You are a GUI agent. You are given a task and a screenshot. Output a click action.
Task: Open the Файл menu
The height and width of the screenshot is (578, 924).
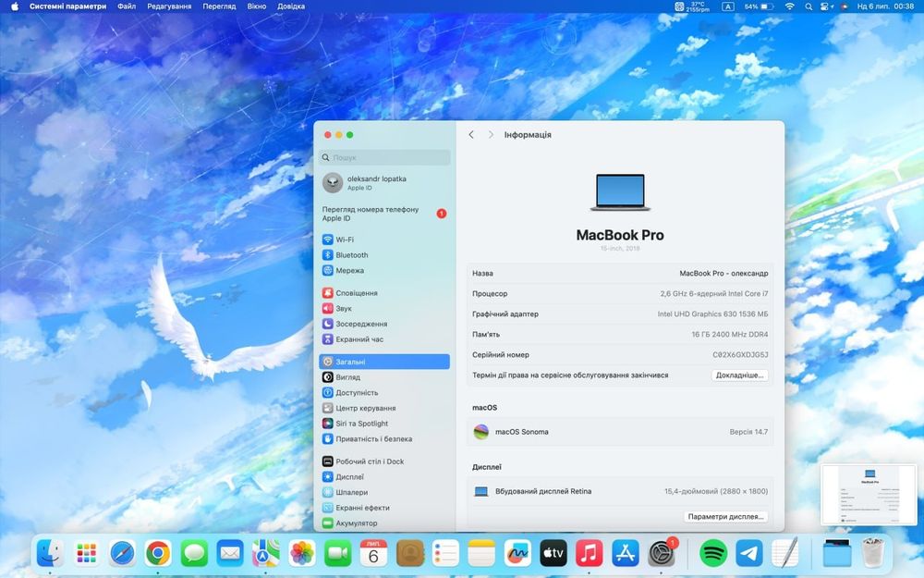pyautogui.click(x=126, y=6)
